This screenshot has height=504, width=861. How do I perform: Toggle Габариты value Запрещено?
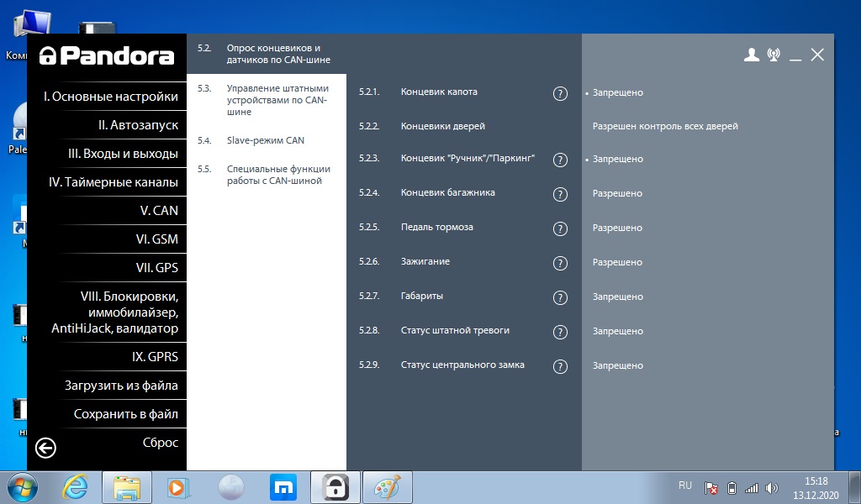click(617, 297)
